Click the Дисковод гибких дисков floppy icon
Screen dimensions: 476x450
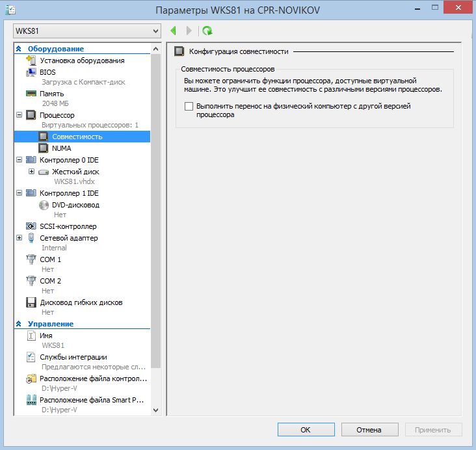point(31,302)
